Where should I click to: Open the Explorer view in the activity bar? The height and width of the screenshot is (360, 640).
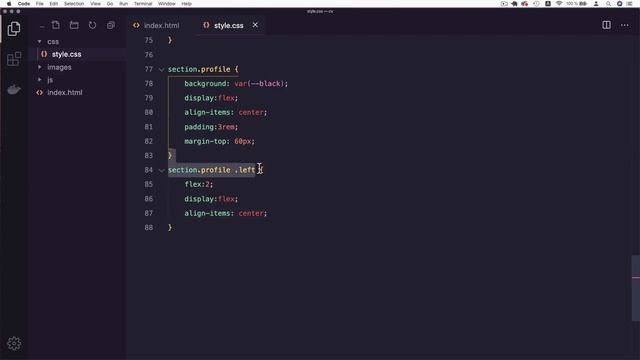(14, 29)
